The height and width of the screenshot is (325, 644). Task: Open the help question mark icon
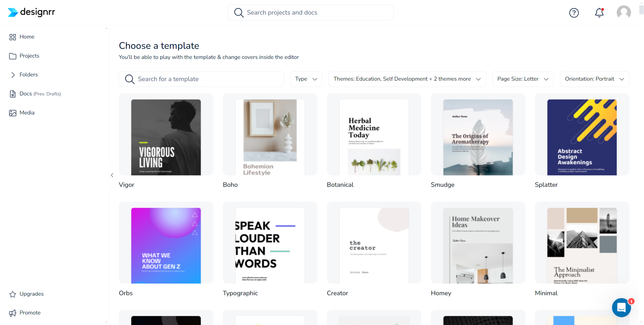(574, 13)
